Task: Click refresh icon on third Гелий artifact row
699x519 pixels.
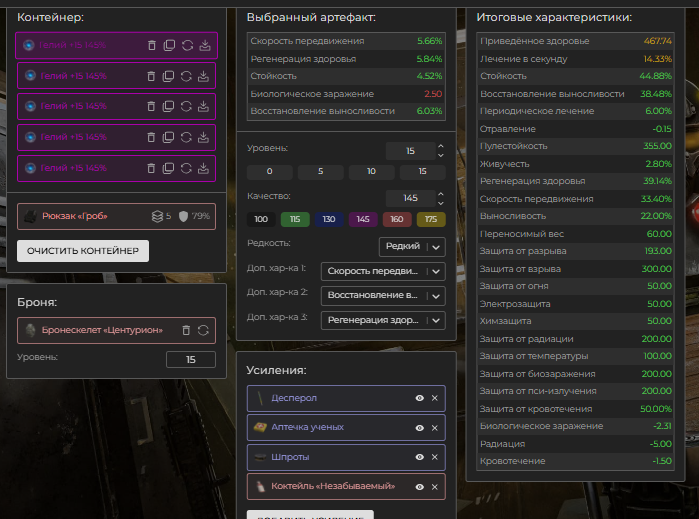Action: (x=187, y=106)
